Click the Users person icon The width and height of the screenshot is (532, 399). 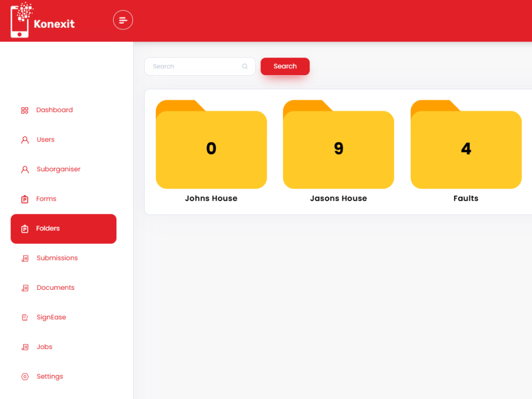click(x=24, y=140)
